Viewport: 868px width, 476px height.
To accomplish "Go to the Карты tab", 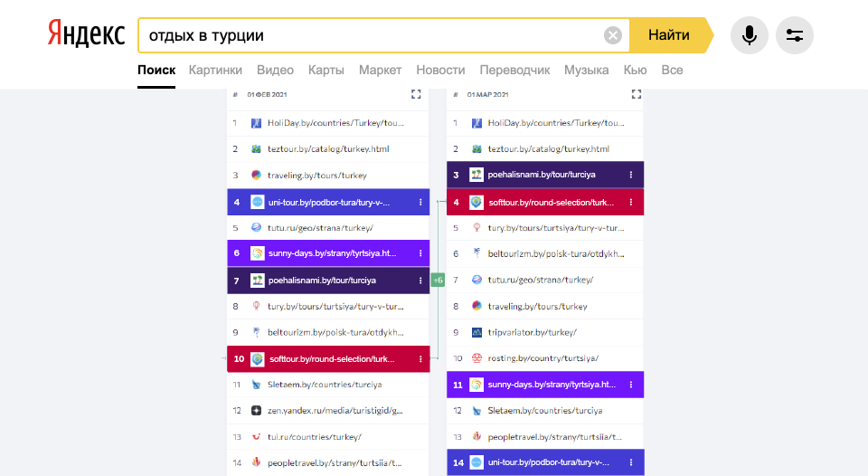I will point(326,71).
